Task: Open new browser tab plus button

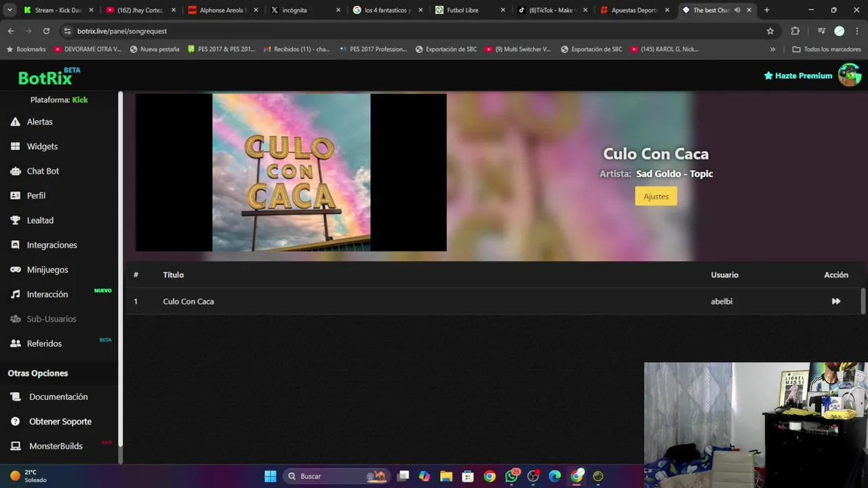Action: pyautogui.click(x=767, y=10)
